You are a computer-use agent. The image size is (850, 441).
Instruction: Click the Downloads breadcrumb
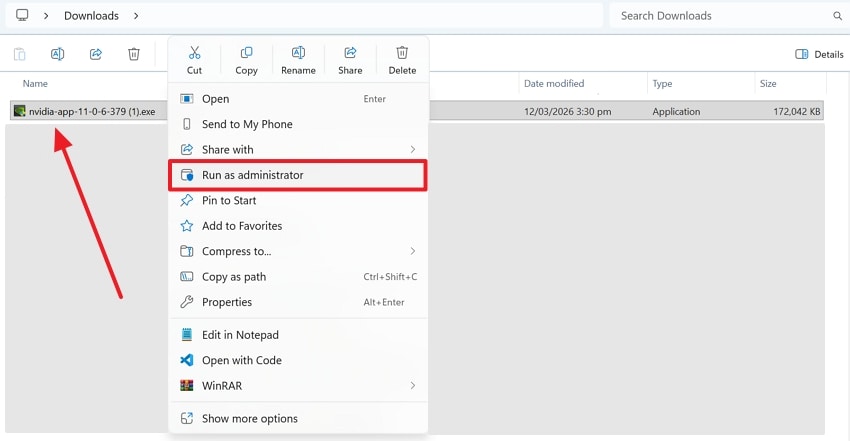coord(91,16)
